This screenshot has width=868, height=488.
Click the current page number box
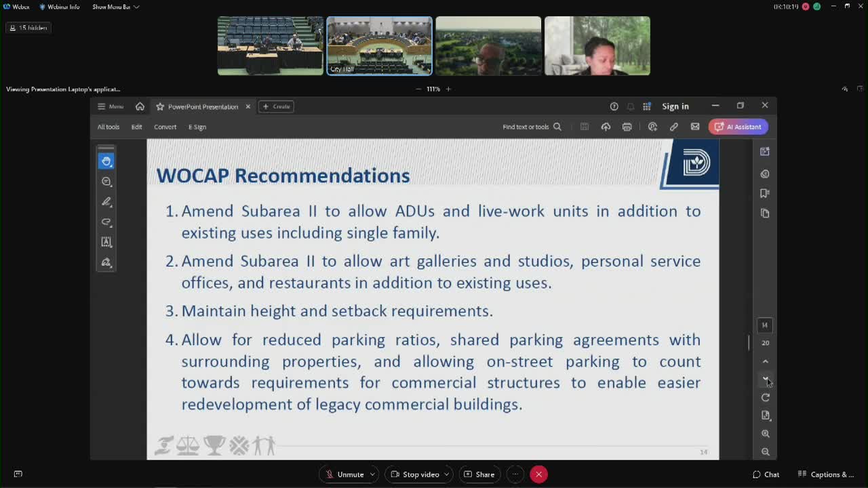point(765,325)
